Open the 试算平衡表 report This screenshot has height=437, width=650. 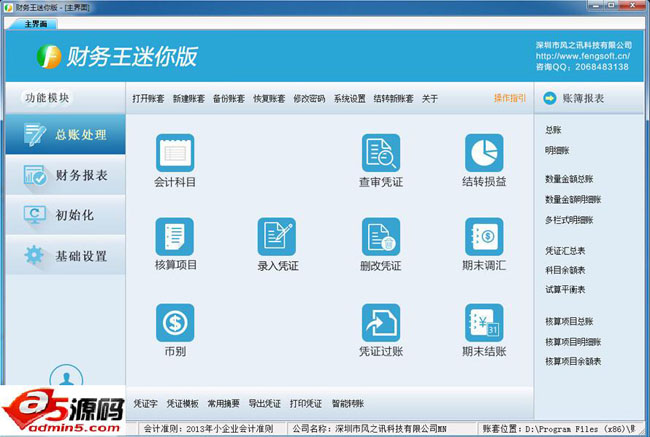pyautogui.click(x=565, y=289)
